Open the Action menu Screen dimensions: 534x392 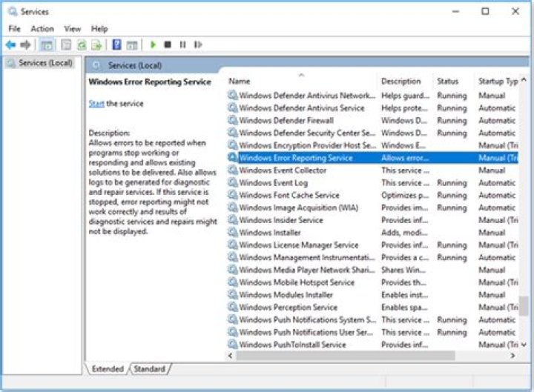point(42,29)
